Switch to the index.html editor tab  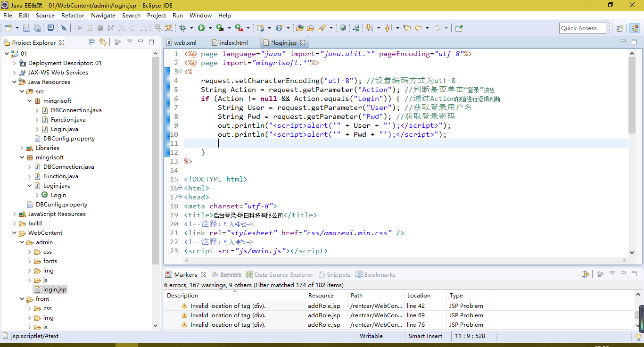(x=229, y=42)
